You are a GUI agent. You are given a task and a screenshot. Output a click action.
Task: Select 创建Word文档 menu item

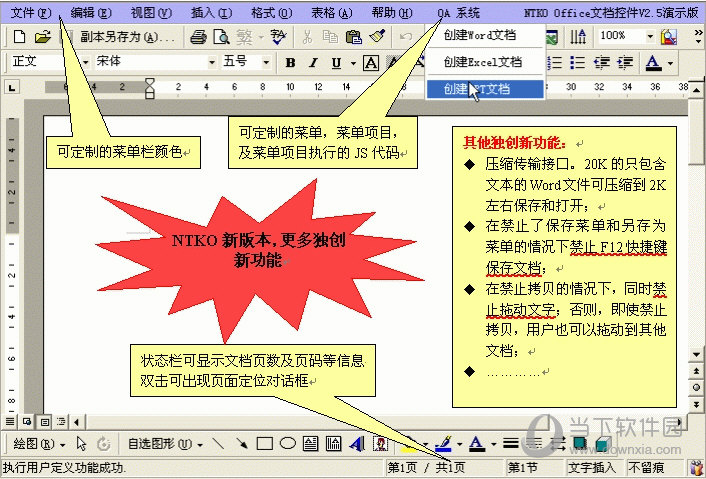pyautogui.click(x=485, y=35)
